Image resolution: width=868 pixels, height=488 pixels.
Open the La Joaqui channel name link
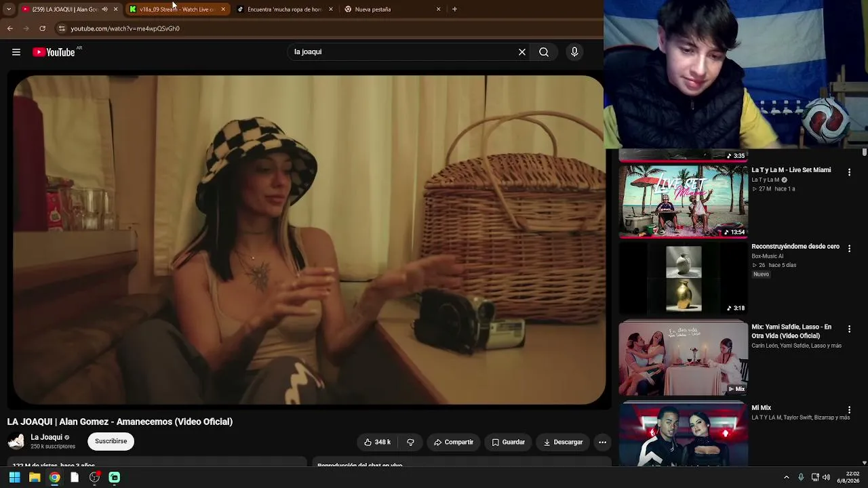tap(46, 437)
